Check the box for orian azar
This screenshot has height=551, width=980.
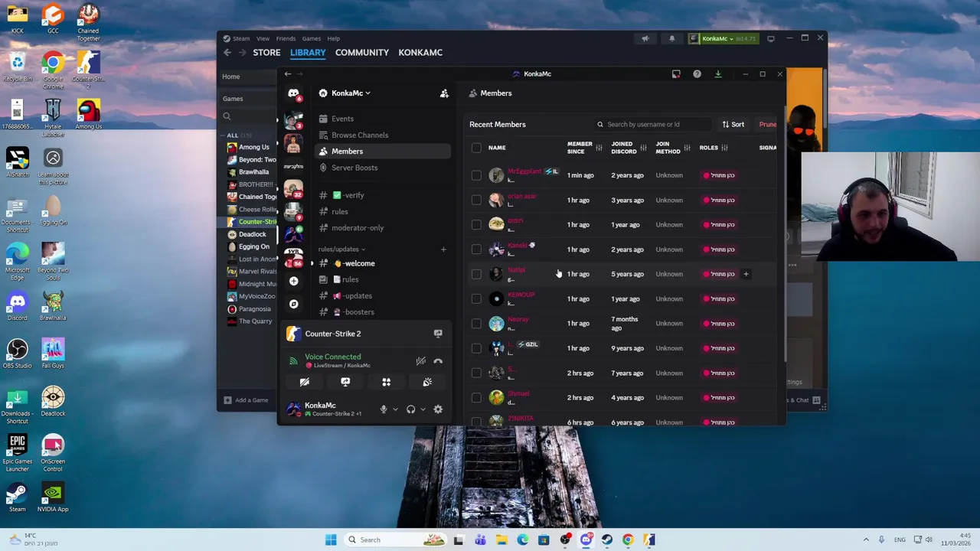pos(476,201)
